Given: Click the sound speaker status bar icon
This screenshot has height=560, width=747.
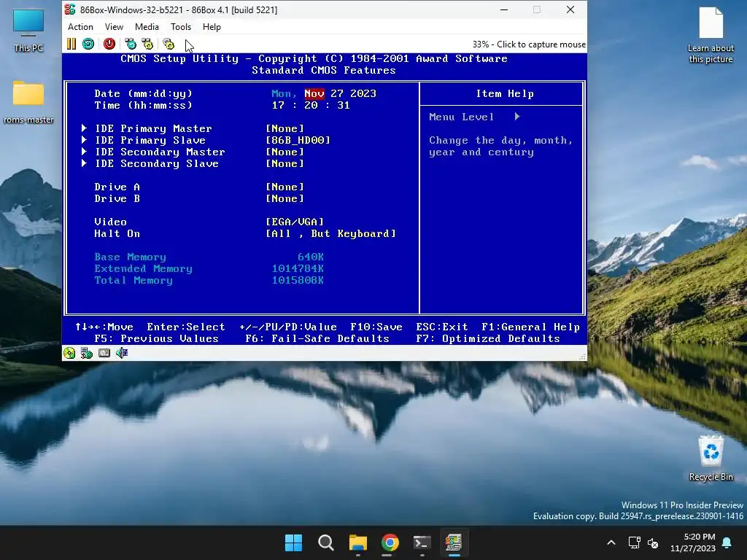Looking at the screenshot, I should point(122,353).
